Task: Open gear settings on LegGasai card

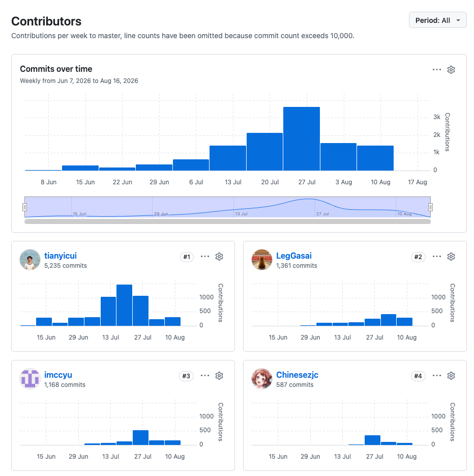Action: (x=451, y=257)
